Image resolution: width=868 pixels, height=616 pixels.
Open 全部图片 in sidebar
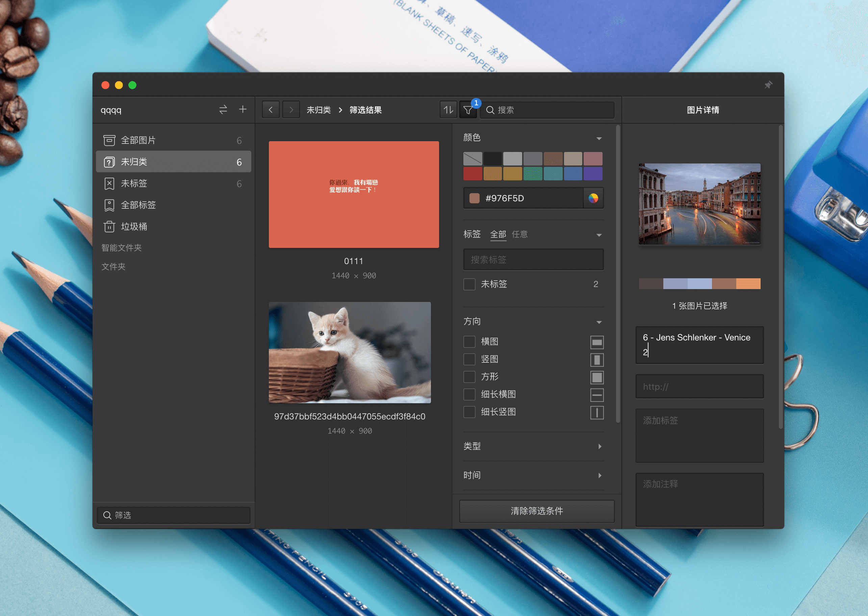173,140
